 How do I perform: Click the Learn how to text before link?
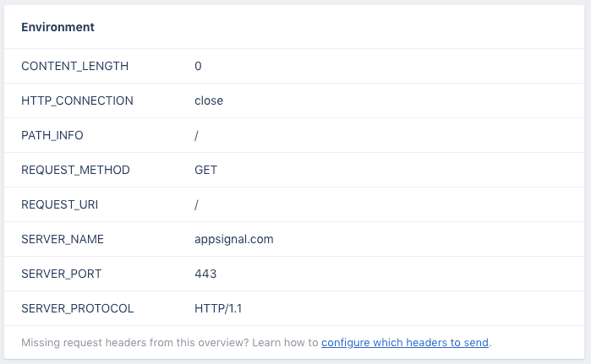click(285, 343)
